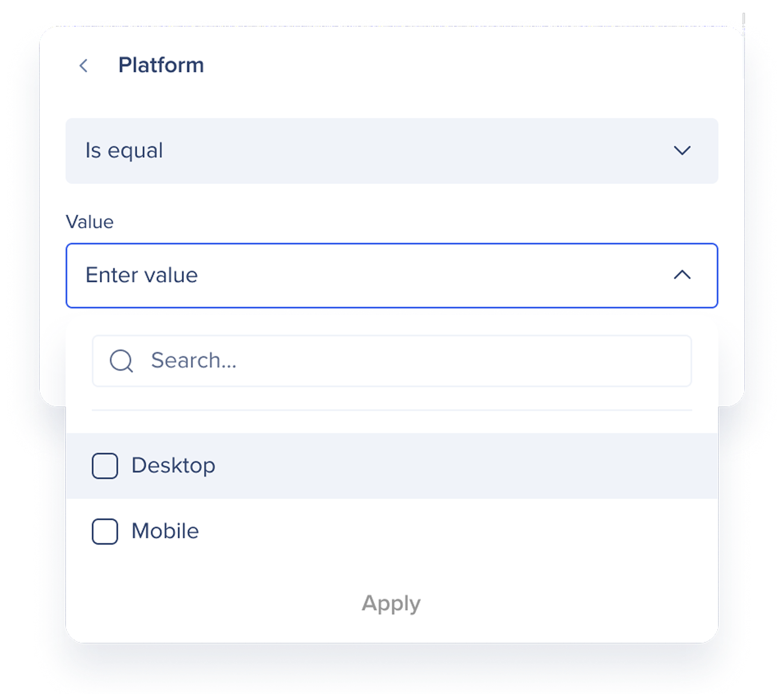Select the Desktop option label

[173, 466]
